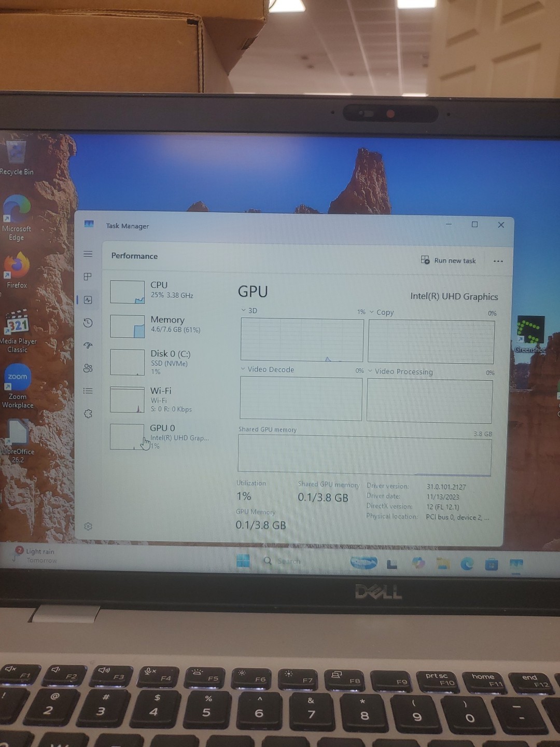Select the Recycle Bin desktop icon
560x747 pixels.
[x=17, y=158]
